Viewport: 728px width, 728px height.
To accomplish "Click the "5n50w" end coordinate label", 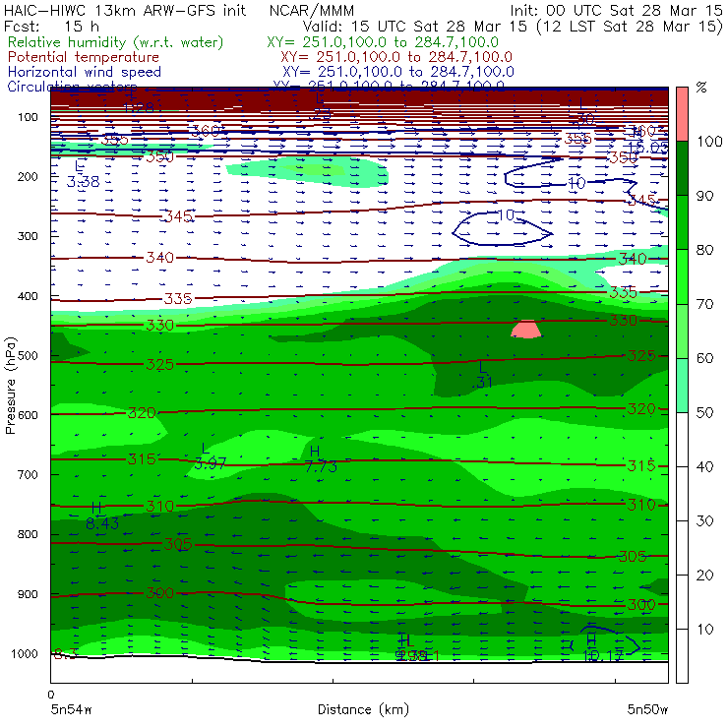I will (x=647, y=709).
